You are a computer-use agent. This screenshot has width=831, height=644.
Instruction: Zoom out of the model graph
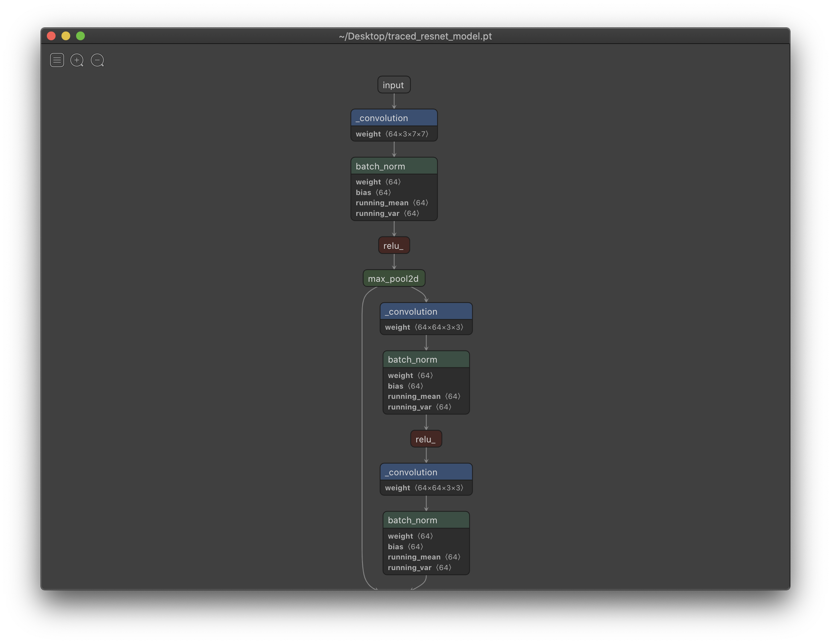(x=97, y=60)
